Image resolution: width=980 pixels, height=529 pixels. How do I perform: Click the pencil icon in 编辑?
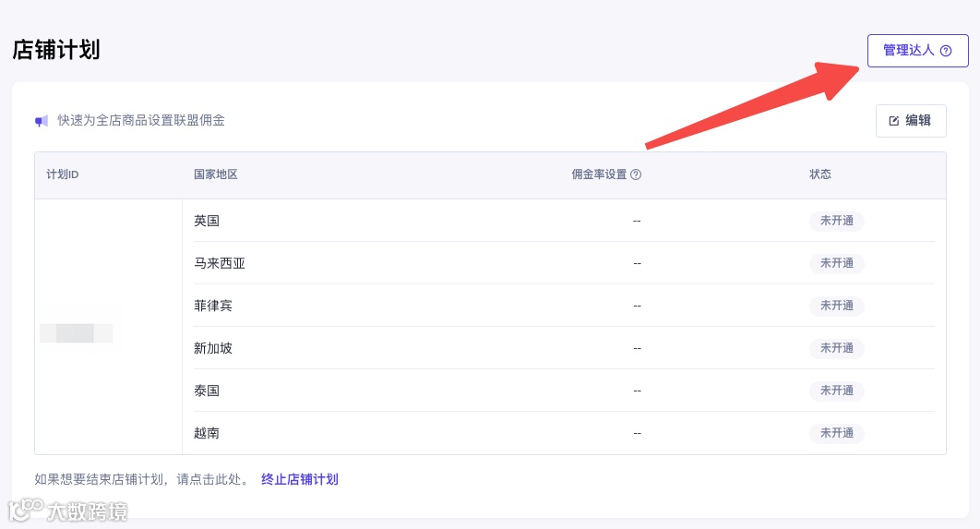pyautogui.click(x=894, y=121)
